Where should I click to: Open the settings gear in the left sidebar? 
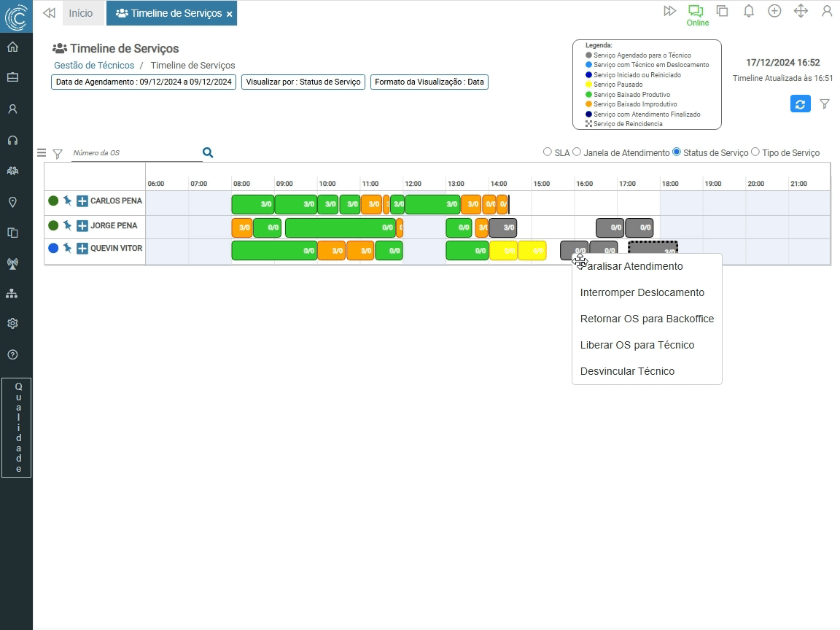[12, 324]
